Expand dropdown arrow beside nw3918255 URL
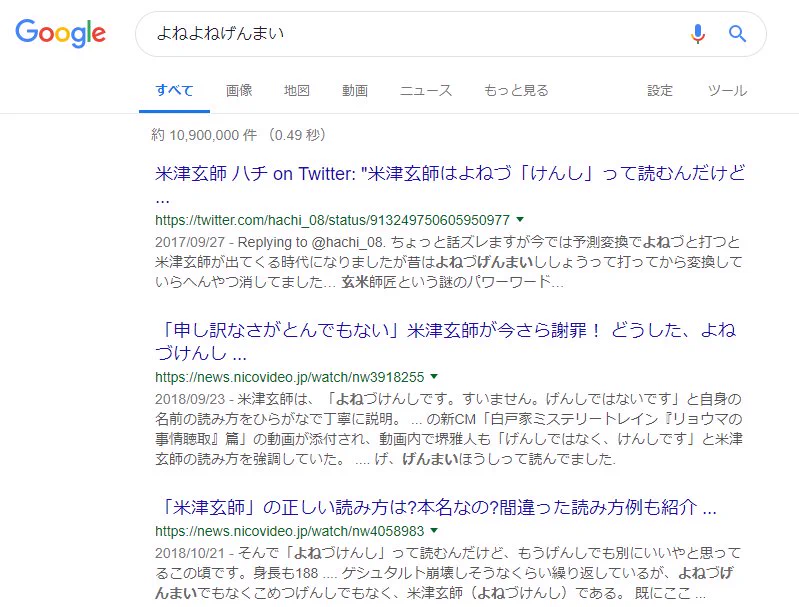 [434, 377]
